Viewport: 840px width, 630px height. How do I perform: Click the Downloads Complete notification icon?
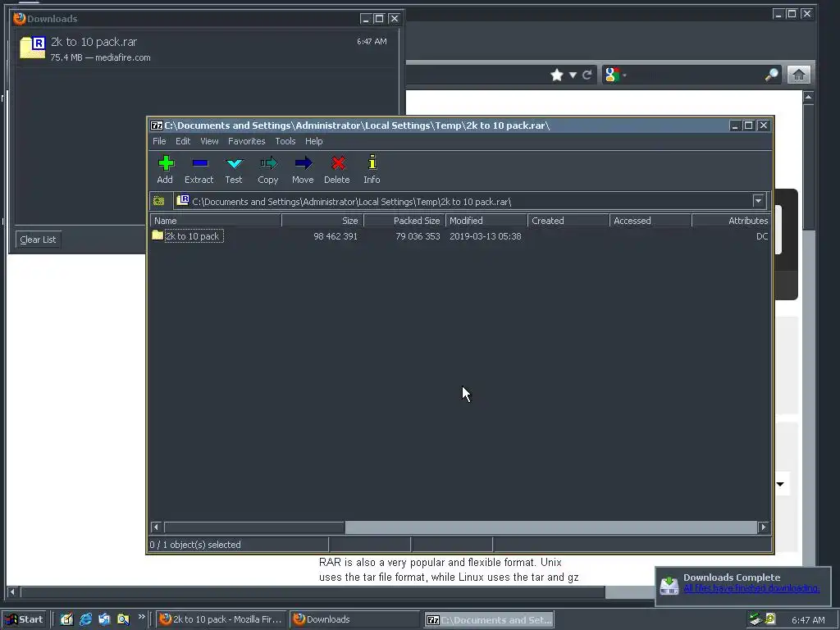pos(669,584)
